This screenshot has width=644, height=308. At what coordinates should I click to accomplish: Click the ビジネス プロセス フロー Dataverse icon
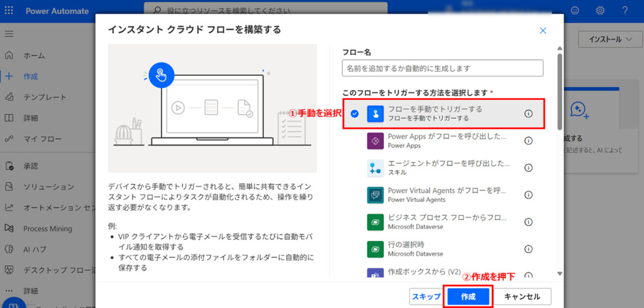coord(375,222)
